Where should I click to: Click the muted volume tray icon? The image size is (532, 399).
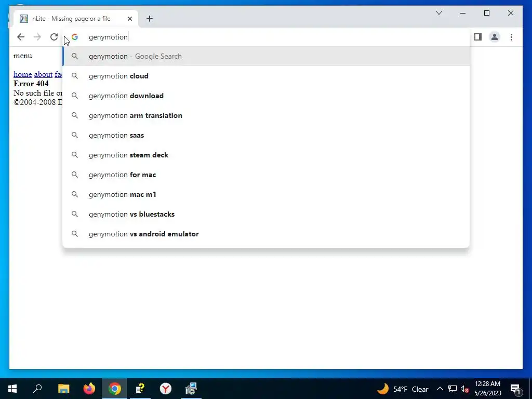coord(465,389)
